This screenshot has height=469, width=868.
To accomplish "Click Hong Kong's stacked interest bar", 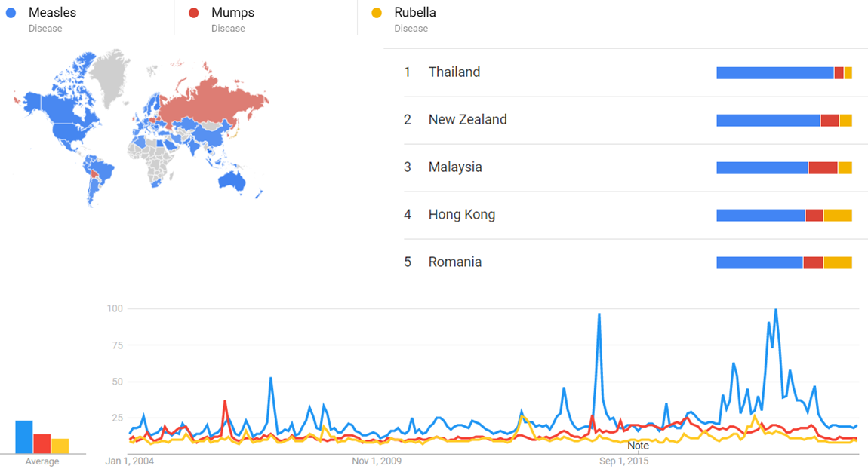I will pos(783,216).
